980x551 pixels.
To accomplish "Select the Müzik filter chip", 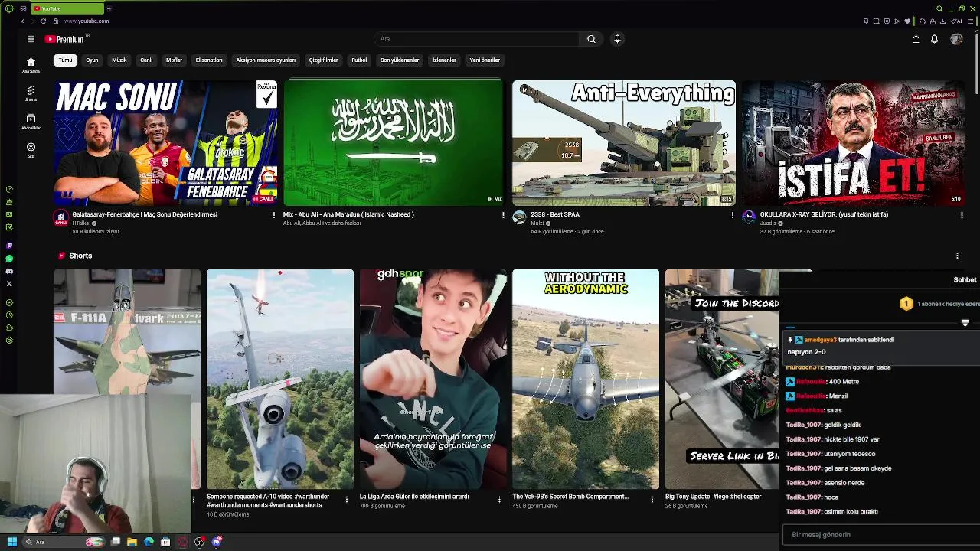I will click(119, 60).
